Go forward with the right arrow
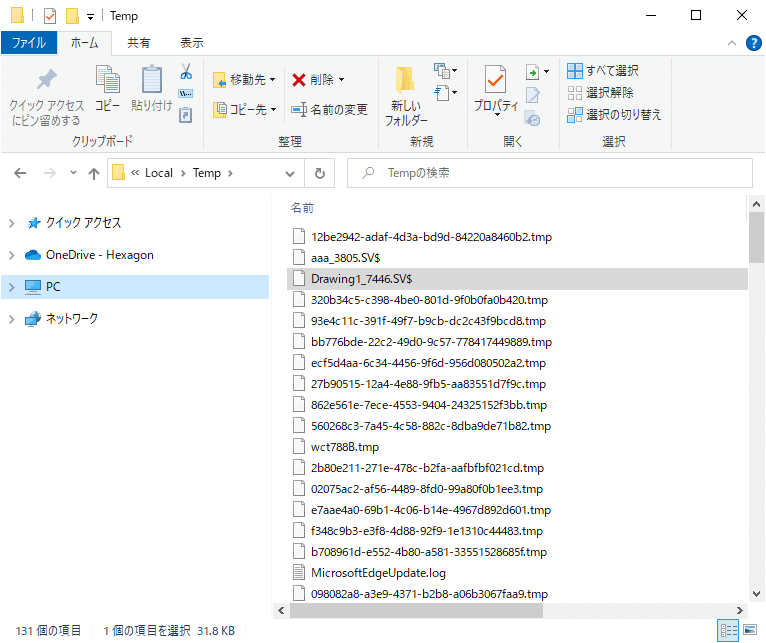This screenshot has width=766, height=643. (49, 173)
